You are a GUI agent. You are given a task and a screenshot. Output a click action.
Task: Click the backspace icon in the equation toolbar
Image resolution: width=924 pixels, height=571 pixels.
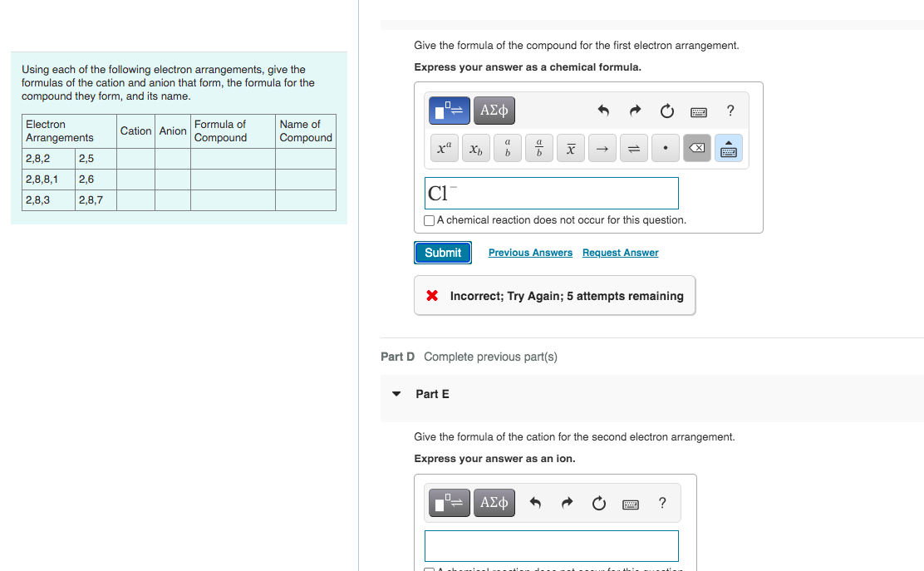pyautogui.click(x=696, y=147)
